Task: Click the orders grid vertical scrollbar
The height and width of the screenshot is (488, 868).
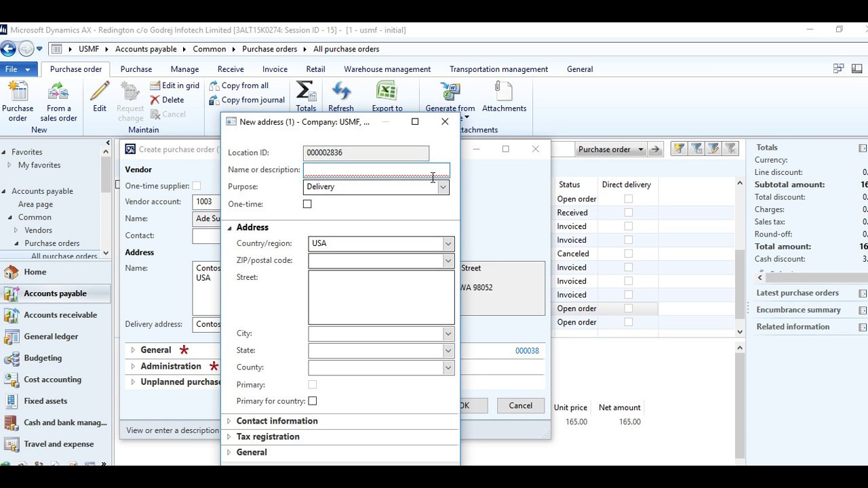Action: (739, 258)
